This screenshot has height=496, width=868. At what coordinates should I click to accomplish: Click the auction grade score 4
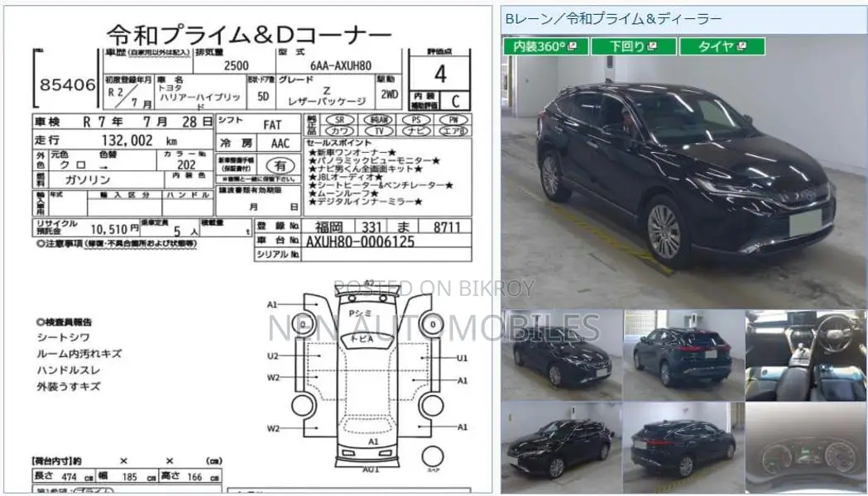click(440, 74)
